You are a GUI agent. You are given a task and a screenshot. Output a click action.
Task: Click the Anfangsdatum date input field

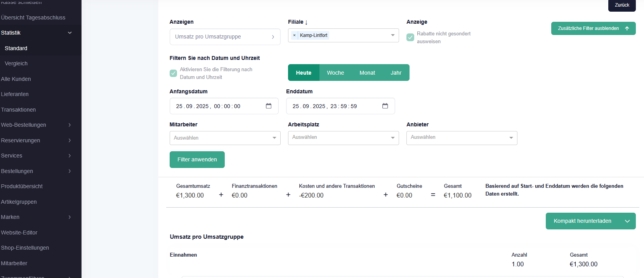point(217,106)
